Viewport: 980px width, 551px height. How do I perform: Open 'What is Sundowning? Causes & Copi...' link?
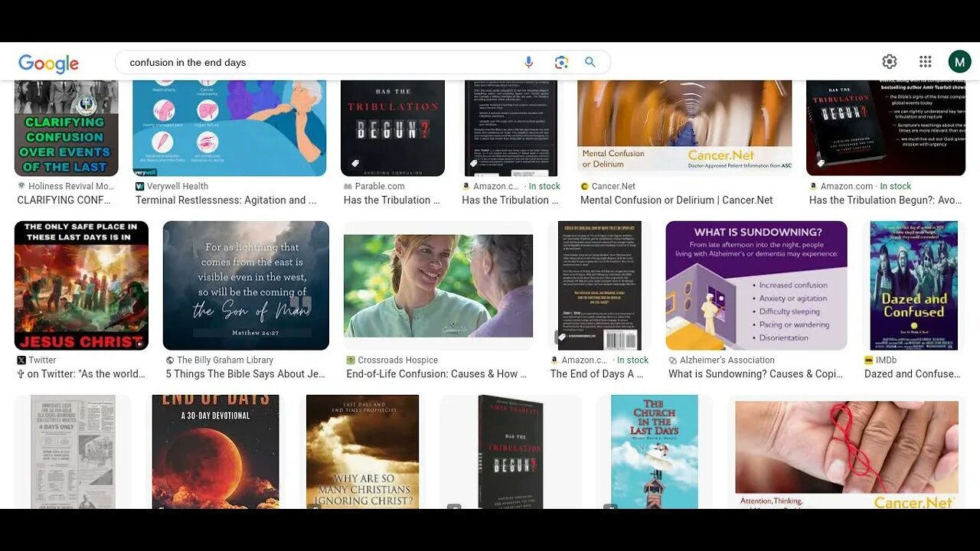click(756, 374)
